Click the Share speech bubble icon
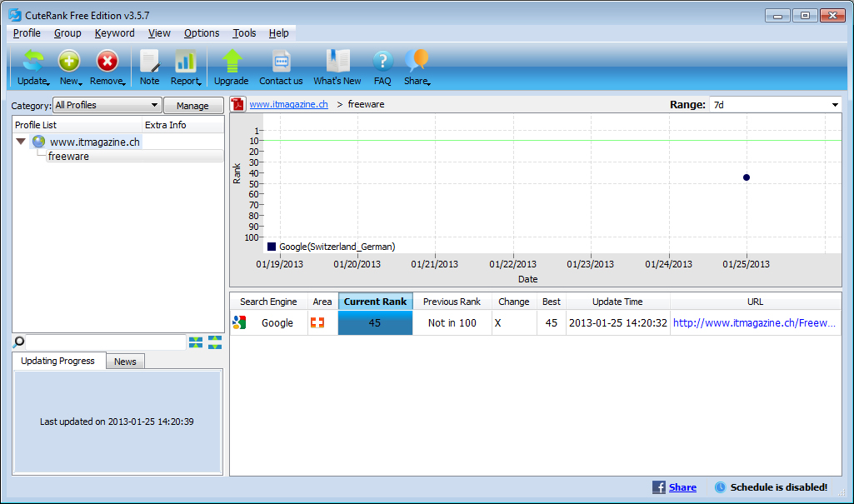 click(x=417, y=61)
